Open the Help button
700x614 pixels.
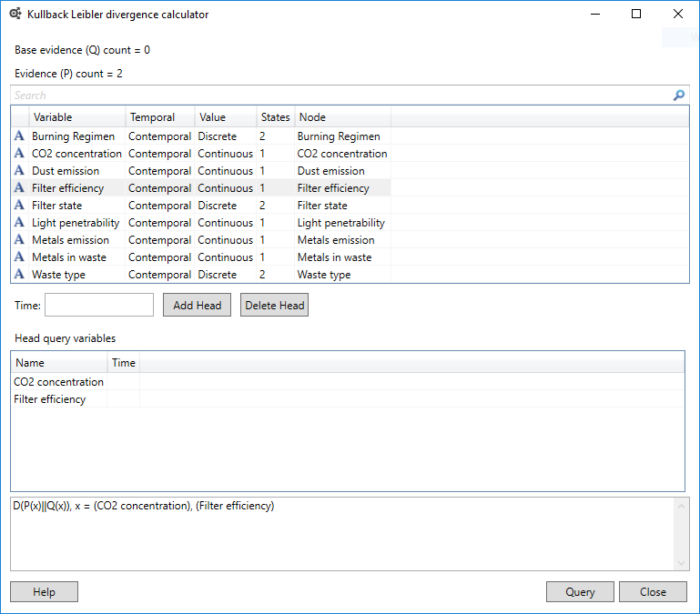(x=44, y=592)
